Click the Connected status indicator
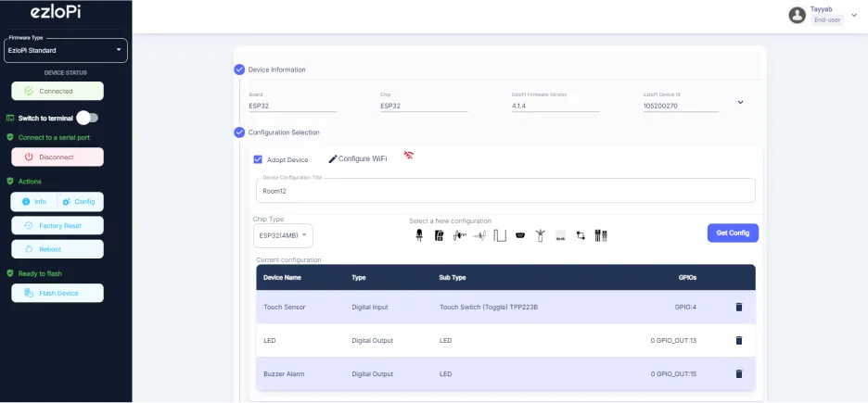868x403 pixels. click(57, 91)
